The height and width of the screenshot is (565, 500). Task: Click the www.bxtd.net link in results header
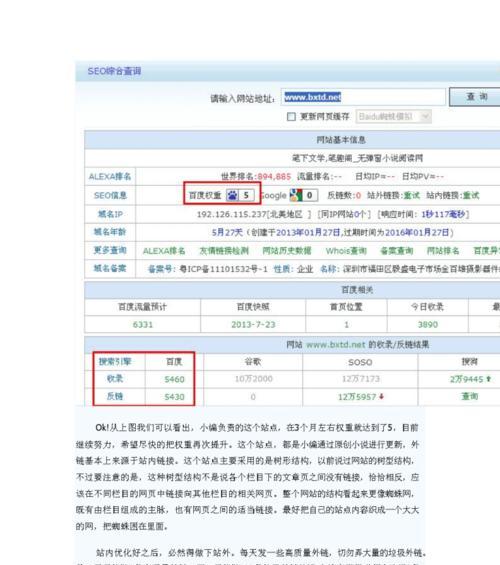(335, 344)
